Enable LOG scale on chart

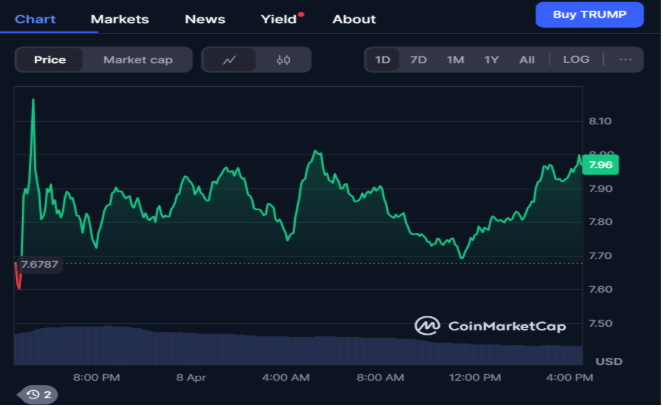point(576,60)
